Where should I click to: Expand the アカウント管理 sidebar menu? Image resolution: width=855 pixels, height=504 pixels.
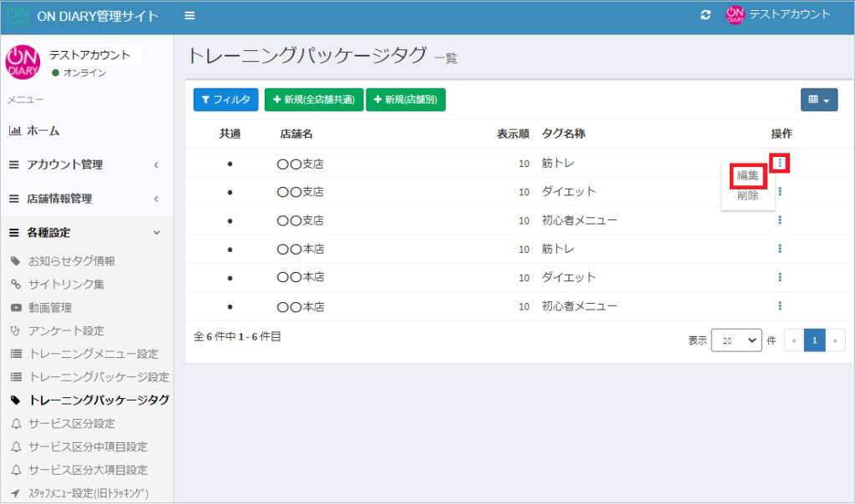[83, 164]
